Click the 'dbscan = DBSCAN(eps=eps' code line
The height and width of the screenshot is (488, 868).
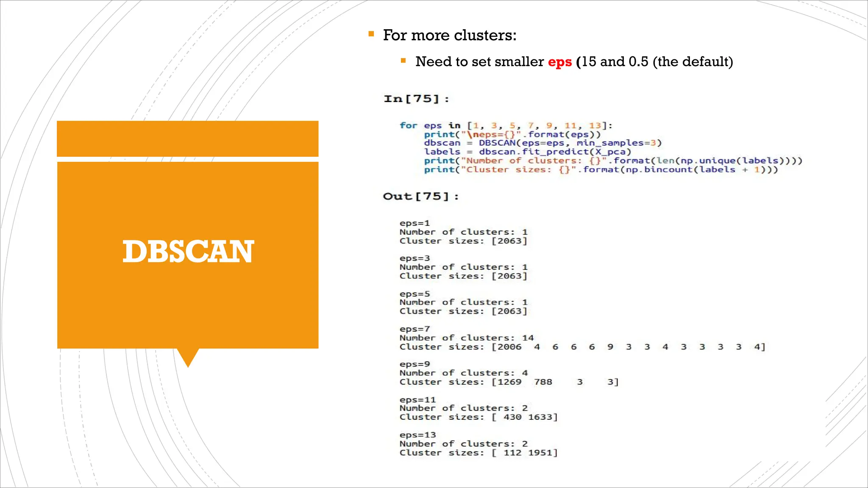543,143
